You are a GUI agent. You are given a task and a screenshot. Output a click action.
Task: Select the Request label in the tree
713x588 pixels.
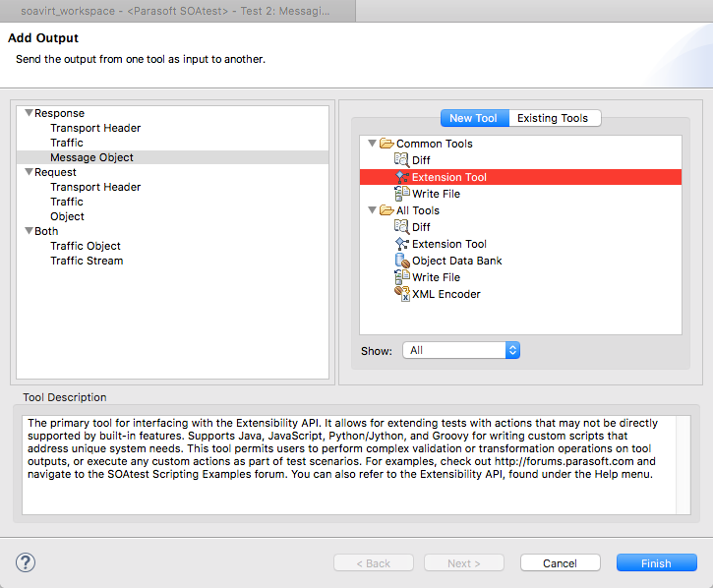click(55, 172)
